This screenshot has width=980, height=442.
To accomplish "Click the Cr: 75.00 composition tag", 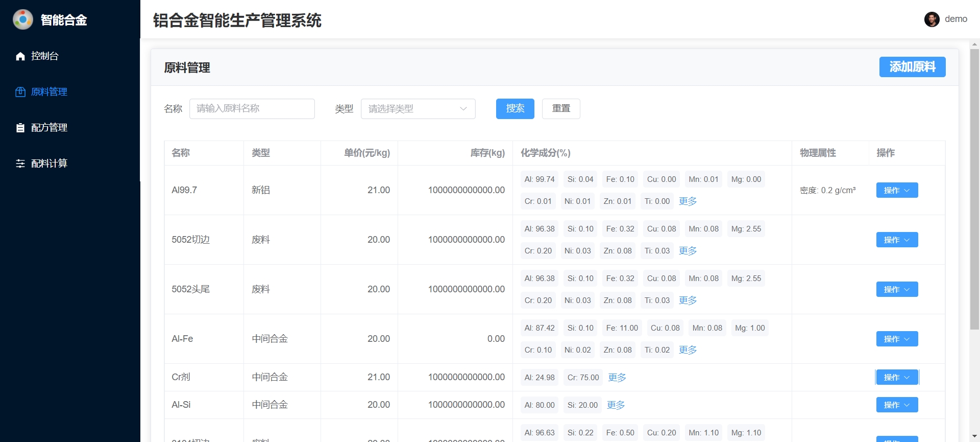I will 583,378.
